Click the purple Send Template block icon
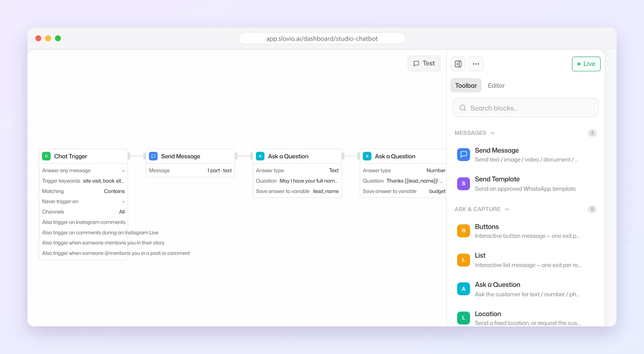Screen dimensions: 644x354 tap(463, 184)
